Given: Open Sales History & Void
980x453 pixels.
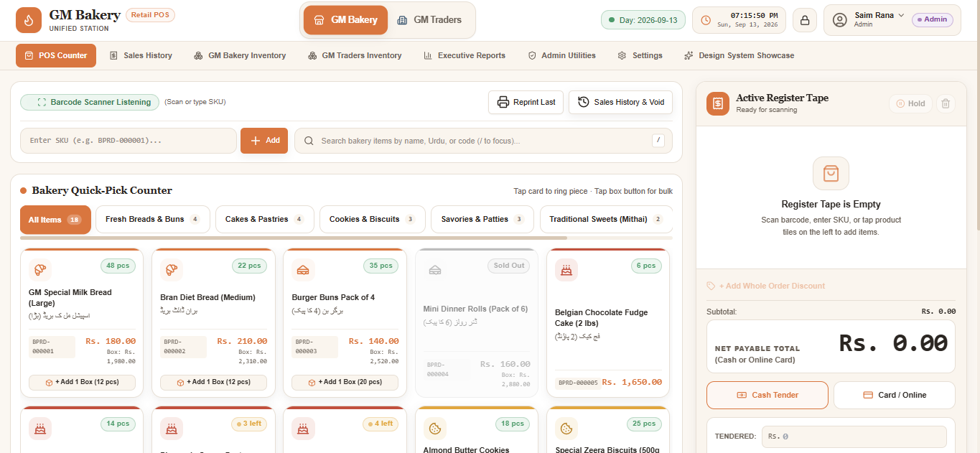Looking at the screenshot, I should tap(621, 102).
